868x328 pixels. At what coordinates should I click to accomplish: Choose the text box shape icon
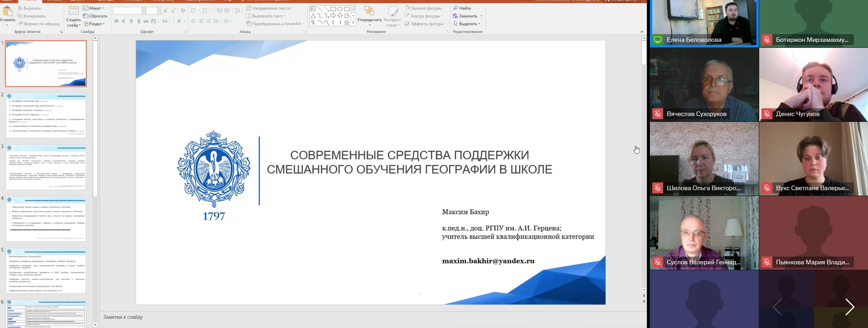(x=313, y=9)
